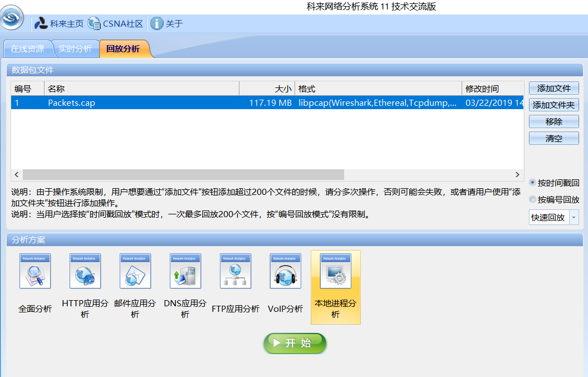Switch to 在线资源 tab
The height and width of the screenshot is (377, 588).
(x=27, y=49)
